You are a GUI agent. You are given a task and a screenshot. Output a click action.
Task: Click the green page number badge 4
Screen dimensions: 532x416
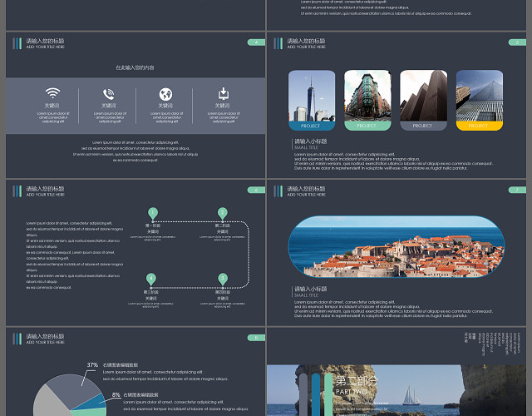tap(256, 42)
